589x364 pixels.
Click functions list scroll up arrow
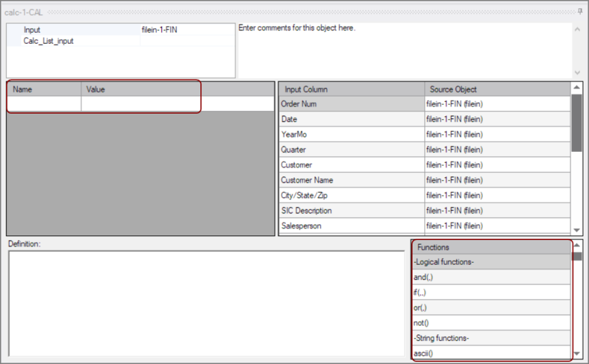click(x=577, y=246)
